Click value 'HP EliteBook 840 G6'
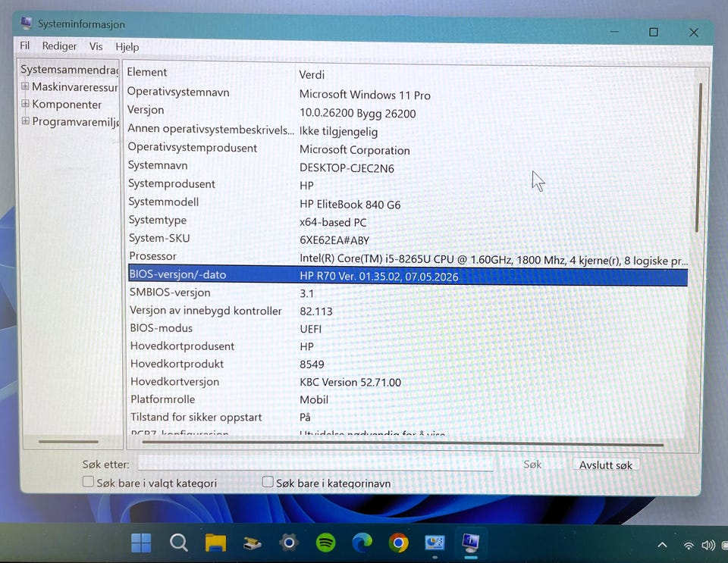 click(x=350, y=205)
